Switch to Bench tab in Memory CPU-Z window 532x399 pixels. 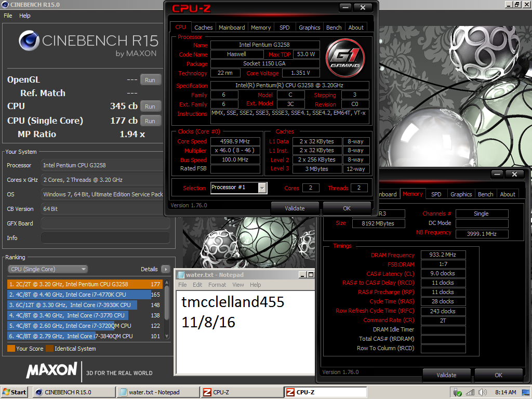point(486,194)
